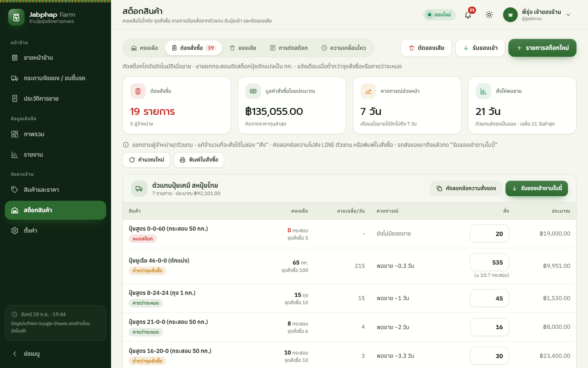The height and width of the screenshot is (368, 588).
Task: Open ตั้งค่า settings
Action: [x=56, y=231]
